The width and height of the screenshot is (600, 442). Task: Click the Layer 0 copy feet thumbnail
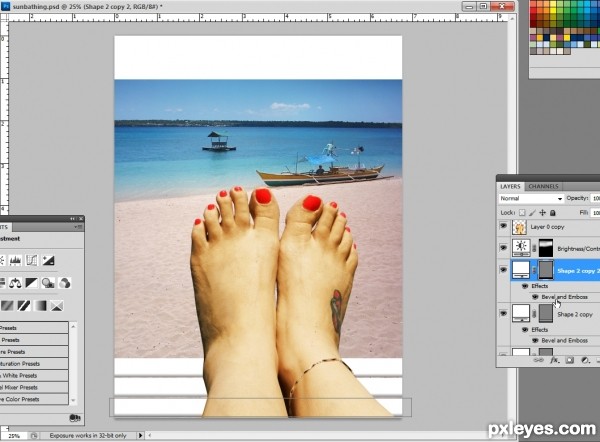[520, 227]
